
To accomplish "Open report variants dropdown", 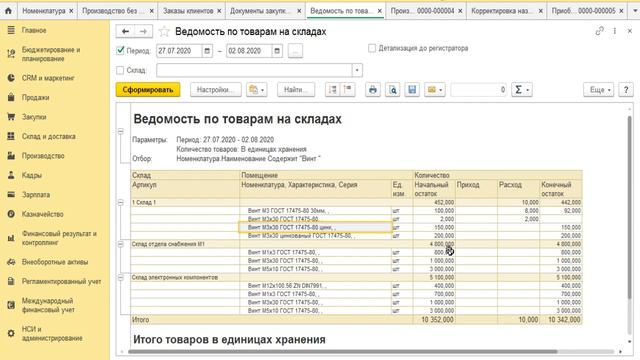I will click(x=257, y=90).
